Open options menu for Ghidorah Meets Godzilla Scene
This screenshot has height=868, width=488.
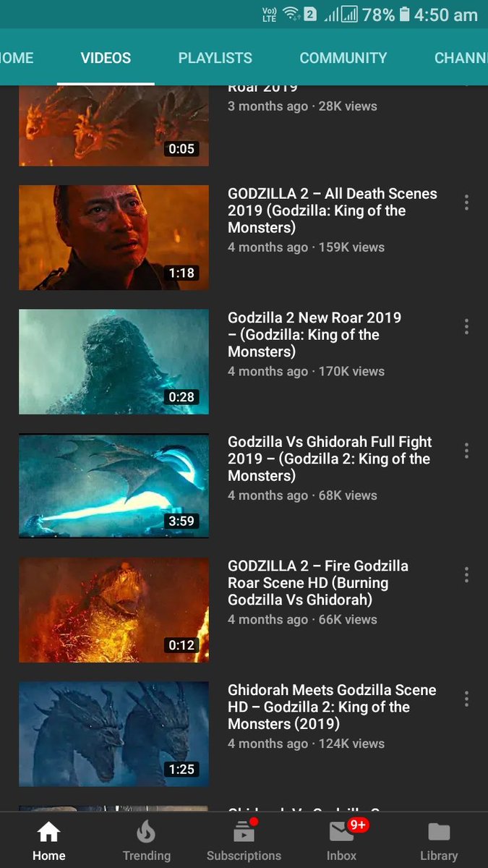coord(466,699)
